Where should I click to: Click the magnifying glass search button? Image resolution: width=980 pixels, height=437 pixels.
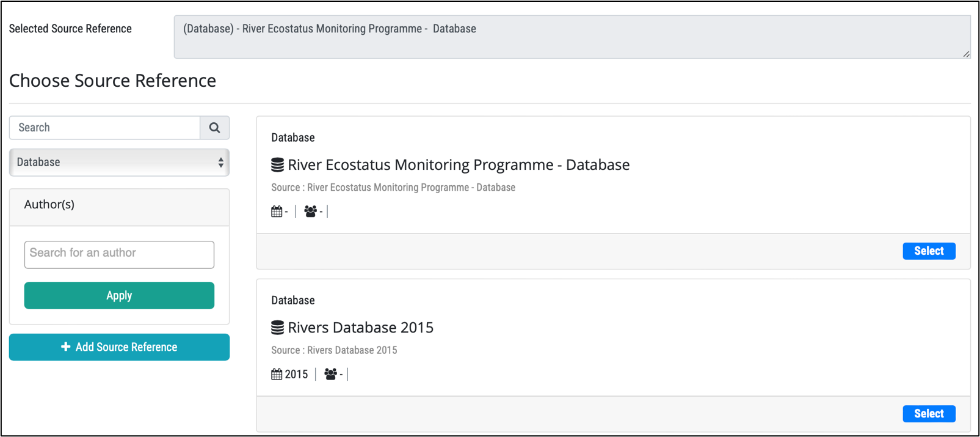coord(214,128)
